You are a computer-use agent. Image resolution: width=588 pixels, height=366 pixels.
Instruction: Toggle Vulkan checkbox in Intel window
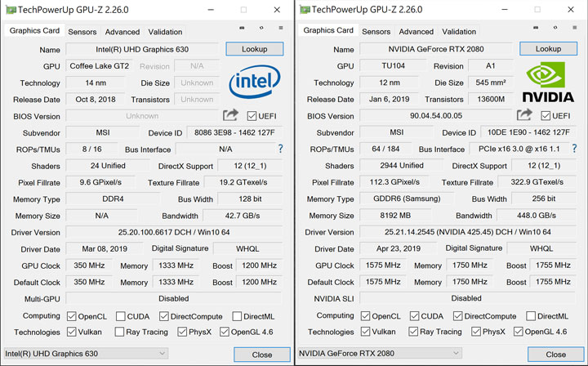point(71,332)
